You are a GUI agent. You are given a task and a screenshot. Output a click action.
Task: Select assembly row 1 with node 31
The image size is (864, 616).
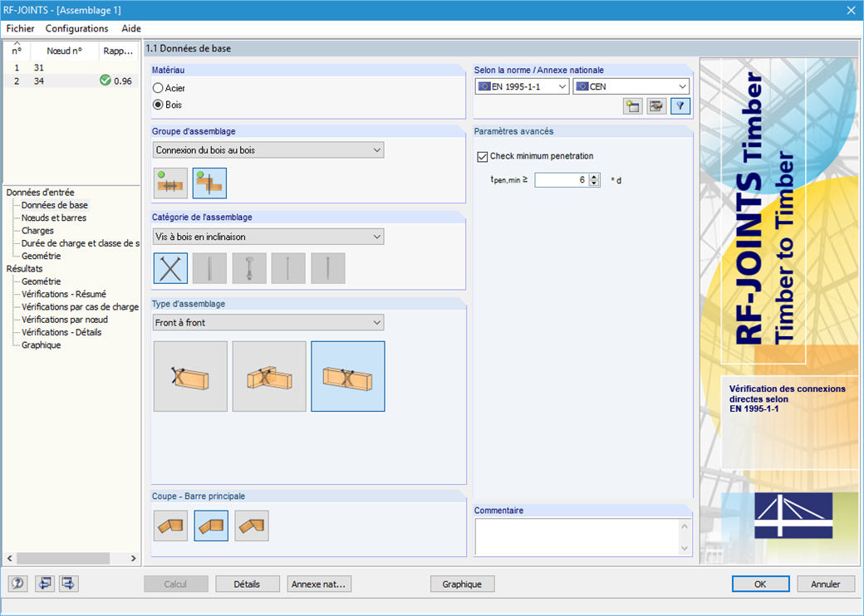click(71, 68)
